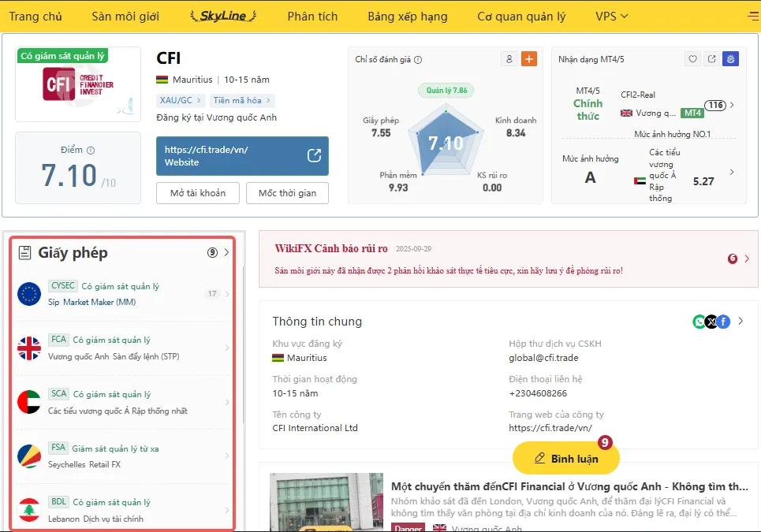The width and height of the screenshot is (761, 532).
Task: Click external link icon on website button
Action: [x=314, y=155]
